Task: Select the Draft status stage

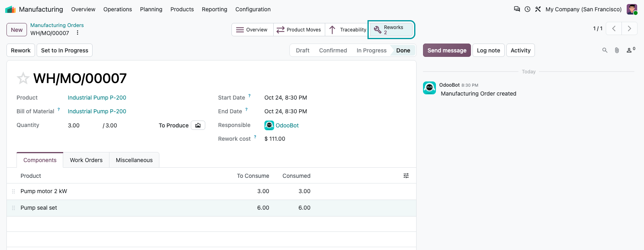Action: click(x=302, y=50)
